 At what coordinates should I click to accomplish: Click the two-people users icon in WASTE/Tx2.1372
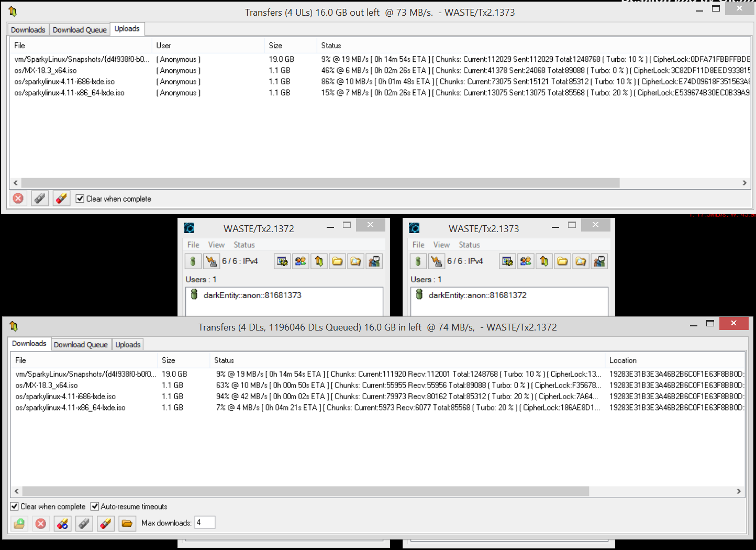(x=301, y=261)
